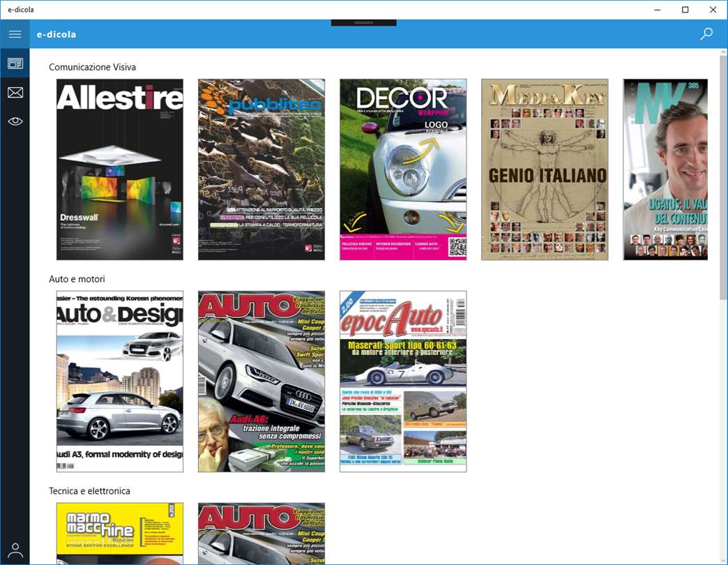Select the AUTO Audi A6 cover

(x=261, y=381)
